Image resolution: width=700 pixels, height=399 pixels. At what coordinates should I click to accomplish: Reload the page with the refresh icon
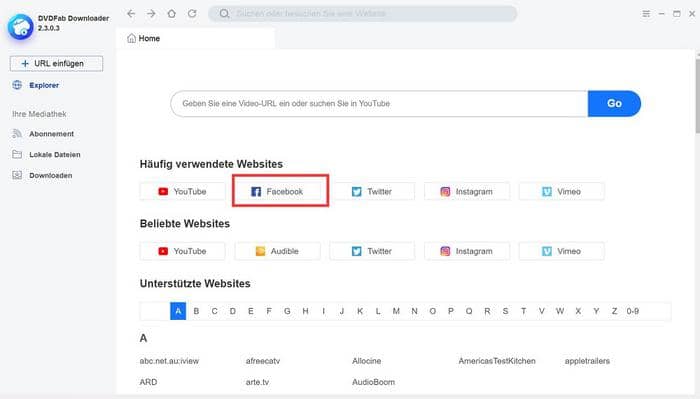(192, 13)
